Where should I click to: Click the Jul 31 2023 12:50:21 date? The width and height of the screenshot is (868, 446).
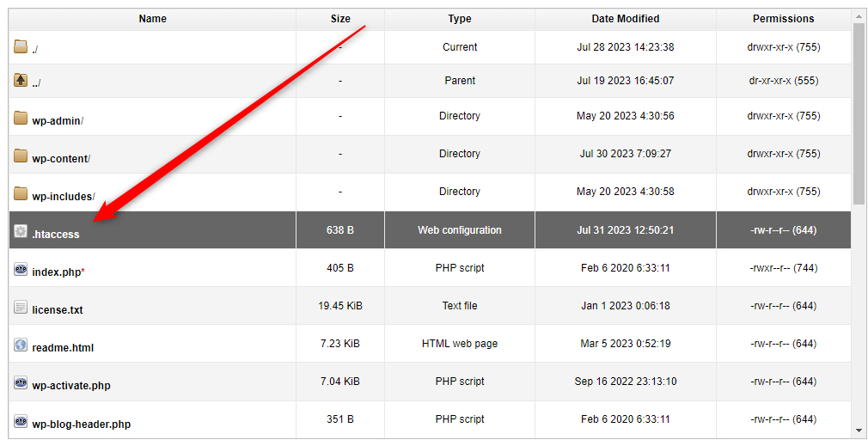(x=625, y=229)
